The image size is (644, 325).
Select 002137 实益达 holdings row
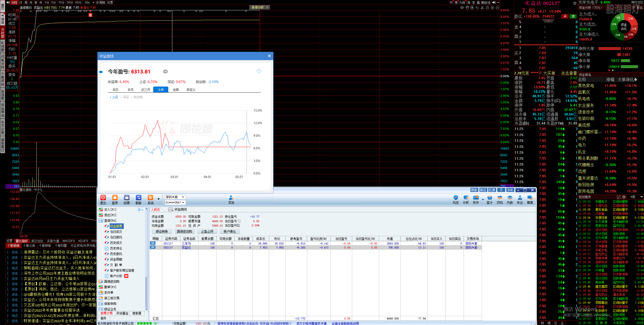315,248
